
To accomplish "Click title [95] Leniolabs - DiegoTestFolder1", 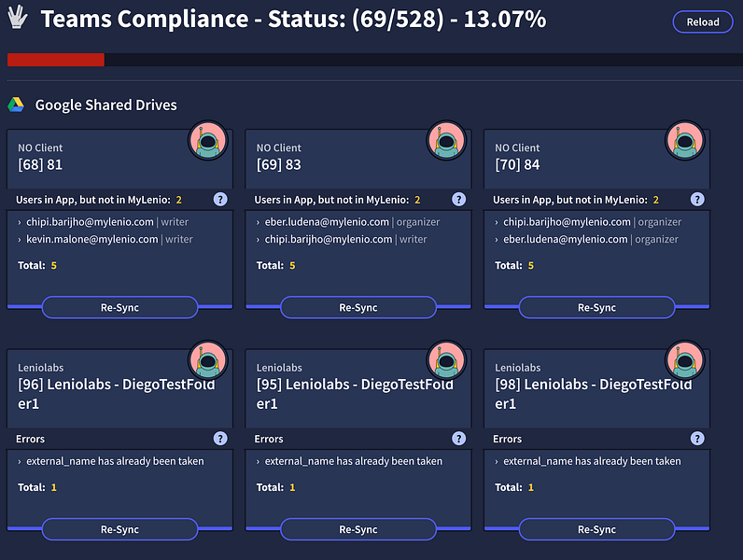I will click(x=355, y=394).
